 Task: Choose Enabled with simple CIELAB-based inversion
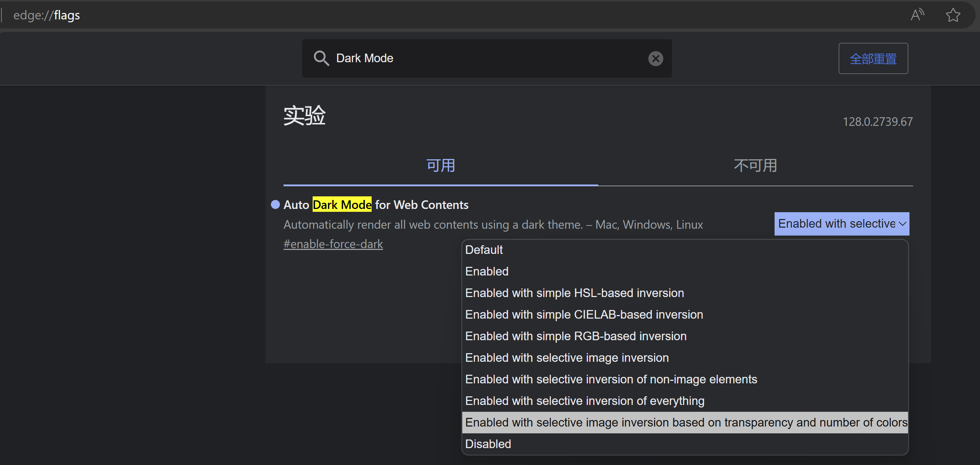point(685,315)
